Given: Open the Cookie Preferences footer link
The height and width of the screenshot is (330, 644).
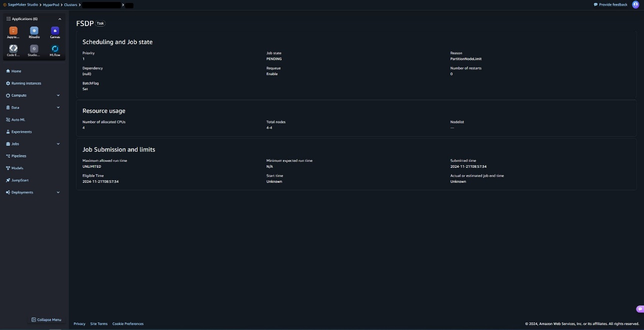Looking at the screenshot, I should tap(128, 324).
